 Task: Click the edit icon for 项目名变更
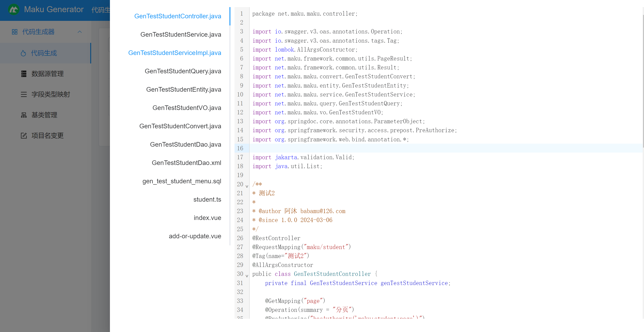coord(24,136)
